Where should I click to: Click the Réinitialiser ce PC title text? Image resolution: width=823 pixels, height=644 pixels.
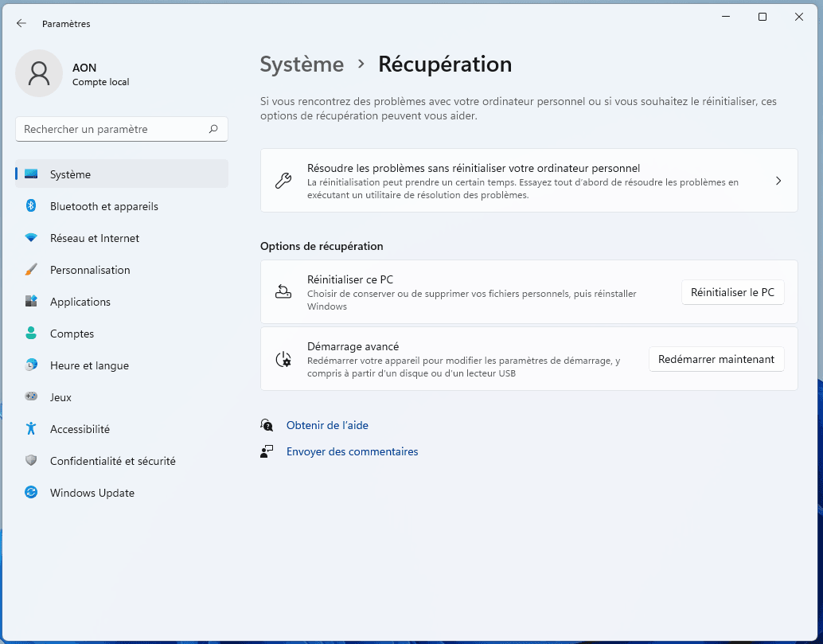(350, 279)
